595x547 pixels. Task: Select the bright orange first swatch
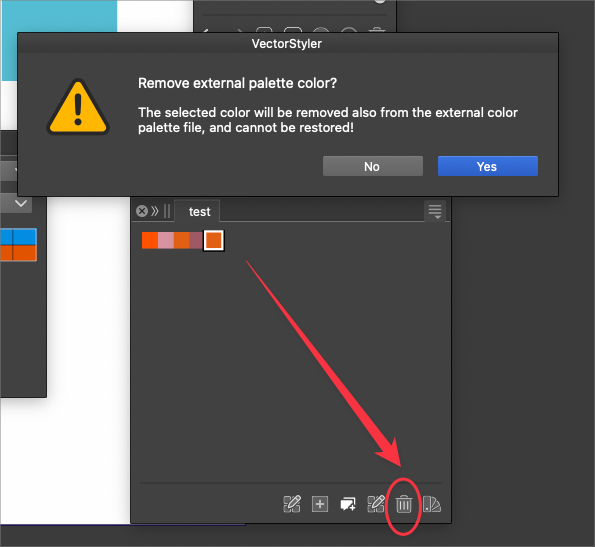[x=150, y=240]
